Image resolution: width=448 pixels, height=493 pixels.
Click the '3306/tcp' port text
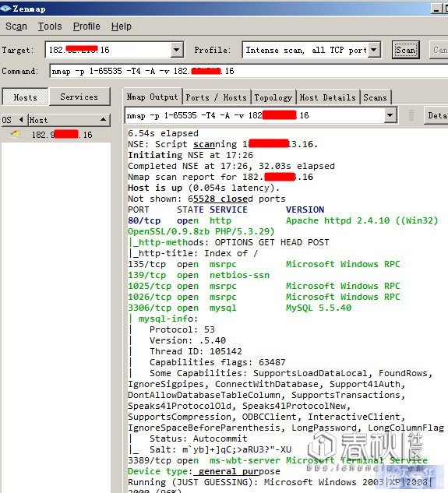(150, 308)
